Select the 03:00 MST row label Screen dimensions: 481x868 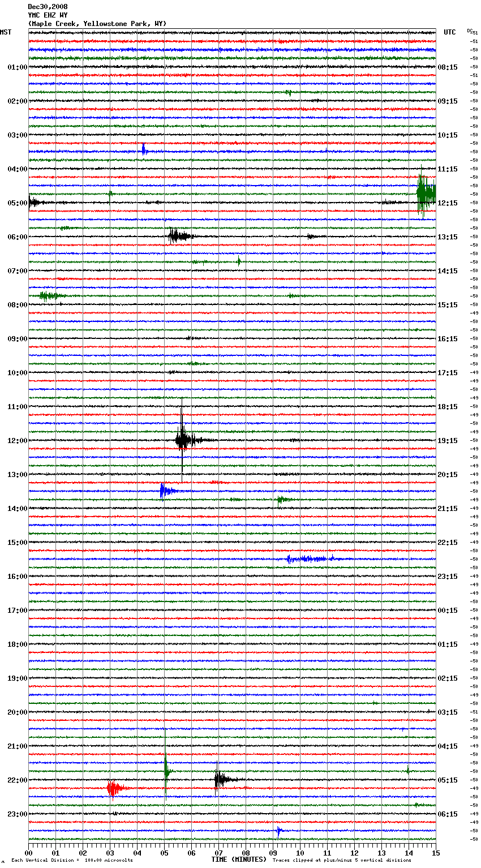tap(17, 135)
